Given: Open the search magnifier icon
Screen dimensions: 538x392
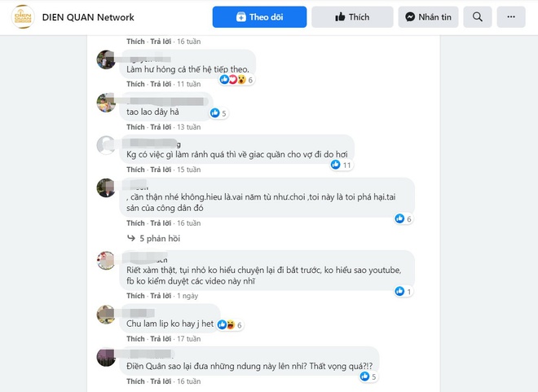Looking at the screenshot, I should click(x=477, y=17).
